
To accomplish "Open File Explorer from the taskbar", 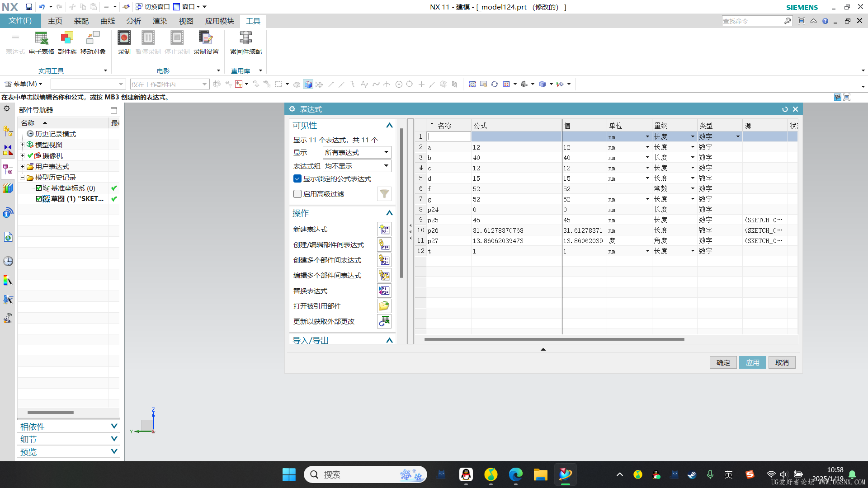I will tap(540, 474).
